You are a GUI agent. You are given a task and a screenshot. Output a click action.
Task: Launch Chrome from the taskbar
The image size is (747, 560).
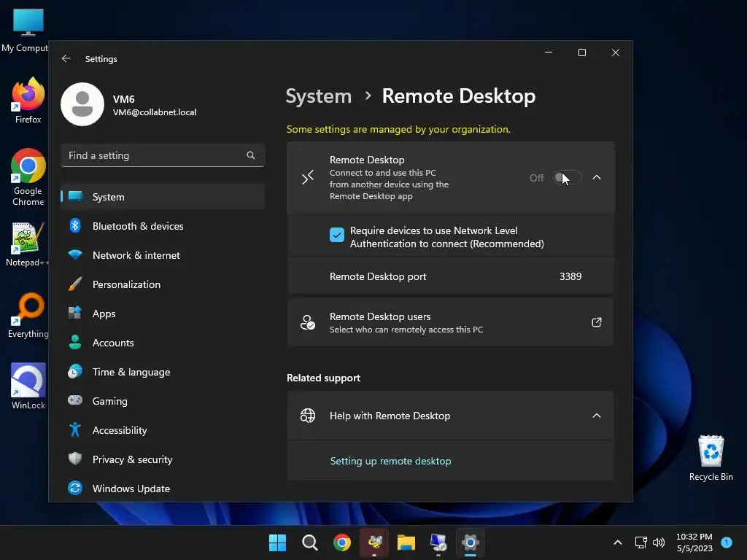click(342, 542)
